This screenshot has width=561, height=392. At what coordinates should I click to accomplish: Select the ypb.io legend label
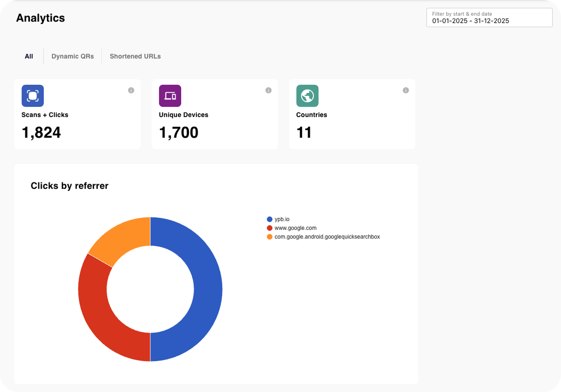282,219
